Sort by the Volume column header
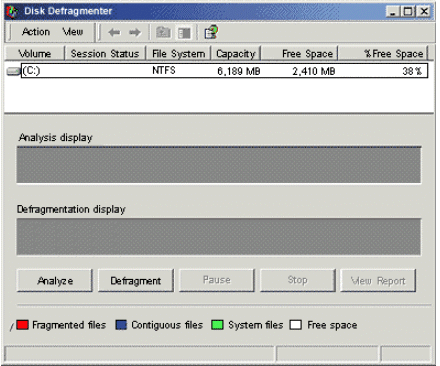 [34, 53]
